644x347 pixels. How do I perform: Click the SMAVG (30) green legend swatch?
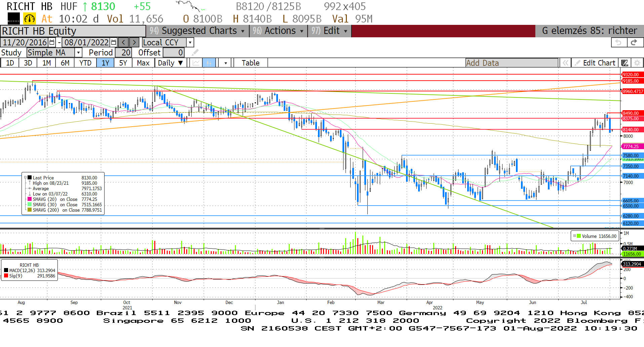coord(30,205)
